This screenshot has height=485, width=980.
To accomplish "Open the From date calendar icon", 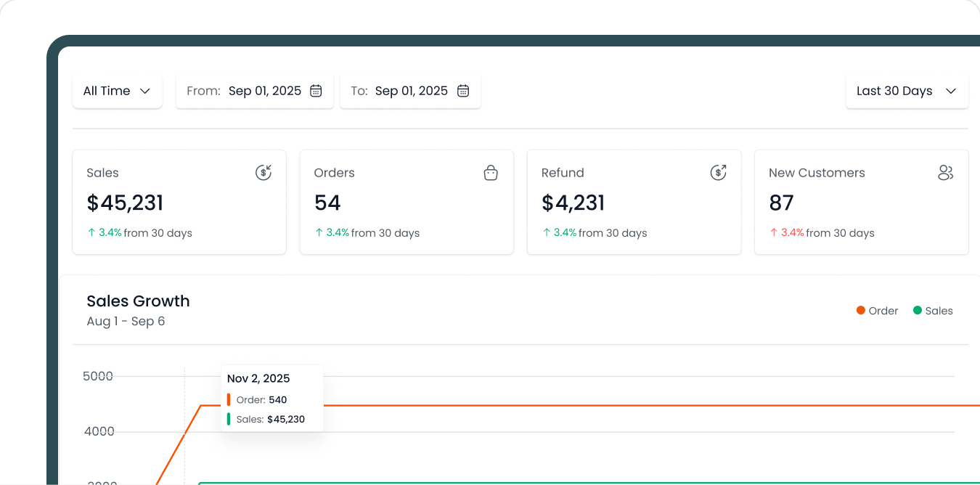I will click(x=316, y=91).
